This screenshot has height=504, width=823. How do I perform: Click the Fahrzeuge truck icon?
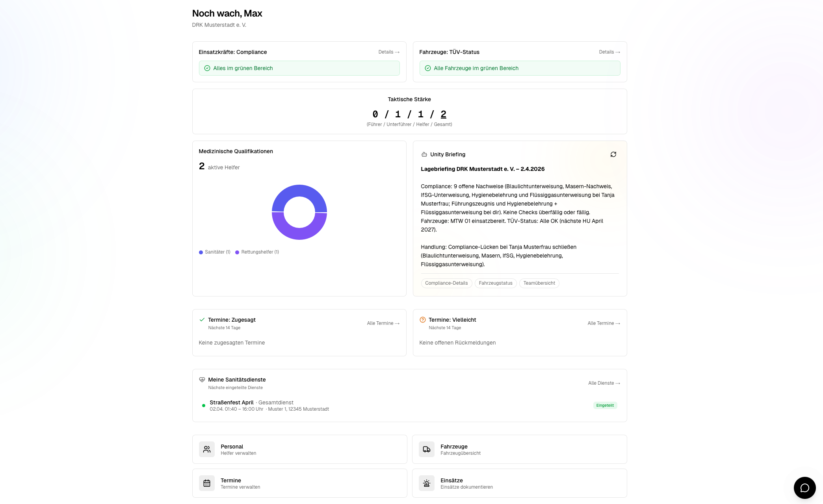click(x=426, y=449)
